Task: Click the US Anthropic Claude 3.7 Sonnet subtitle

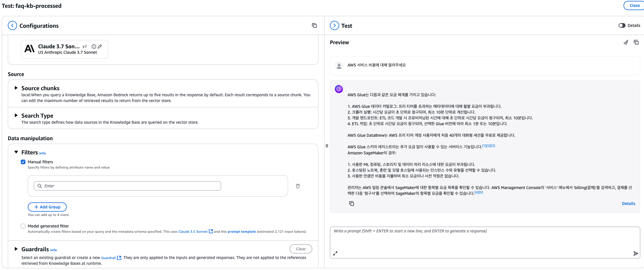Action: point(68,52)
